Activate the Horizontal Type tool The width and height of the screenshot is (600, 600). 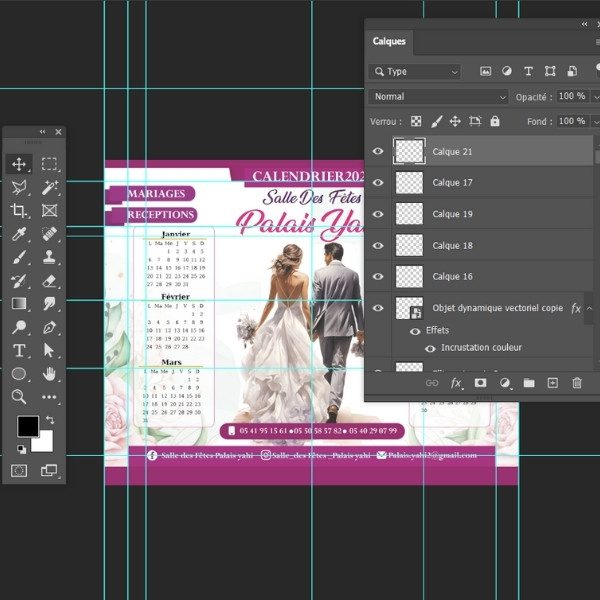pos(19,350)
